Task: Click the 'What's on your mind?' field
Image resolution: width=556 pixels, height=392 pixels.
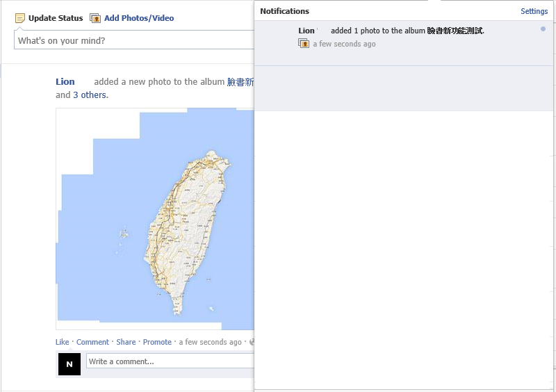Action: (134, 40)
